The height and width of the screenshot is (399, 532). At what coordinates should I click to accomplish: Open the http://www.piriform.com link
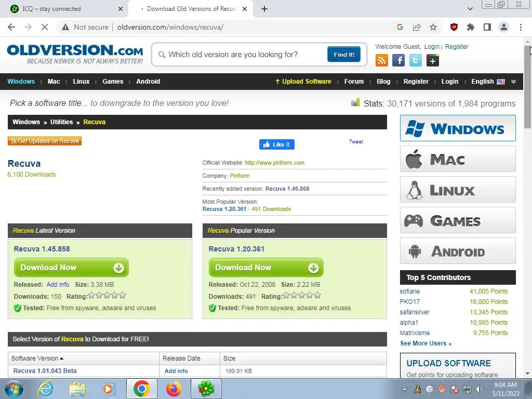click(x=274, y=163)
